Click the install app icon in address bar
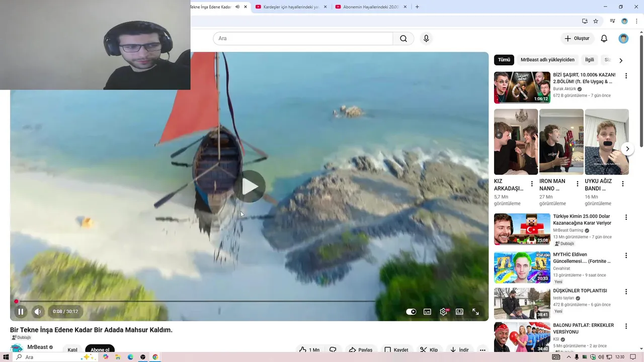 [x=585, y=21]
